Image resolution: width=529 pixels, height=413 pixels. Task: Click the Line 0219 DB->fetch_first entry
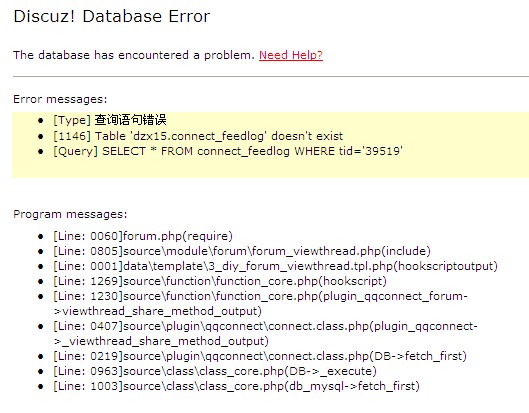(260, 356)
